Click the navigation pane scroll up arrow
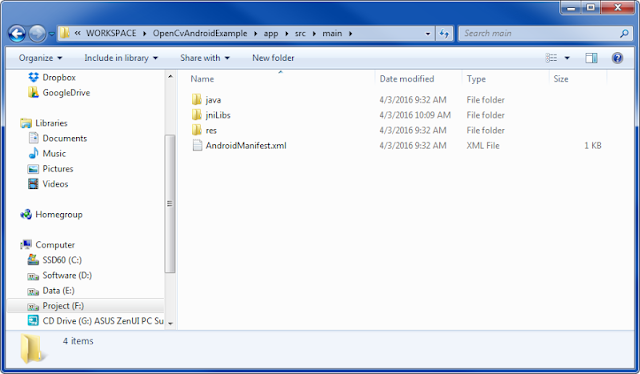640x374 pixels. [x=170, y=77]
